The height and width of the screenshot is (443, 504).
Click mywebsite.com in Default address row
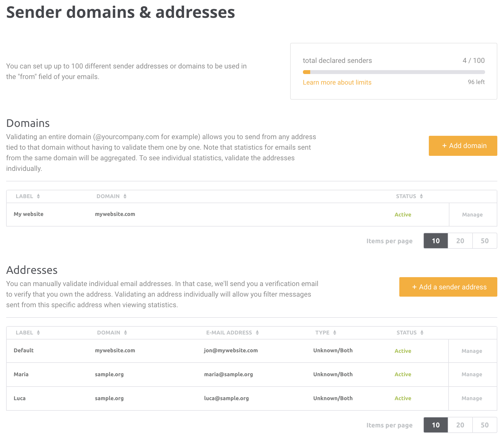[x=115, y=350]
